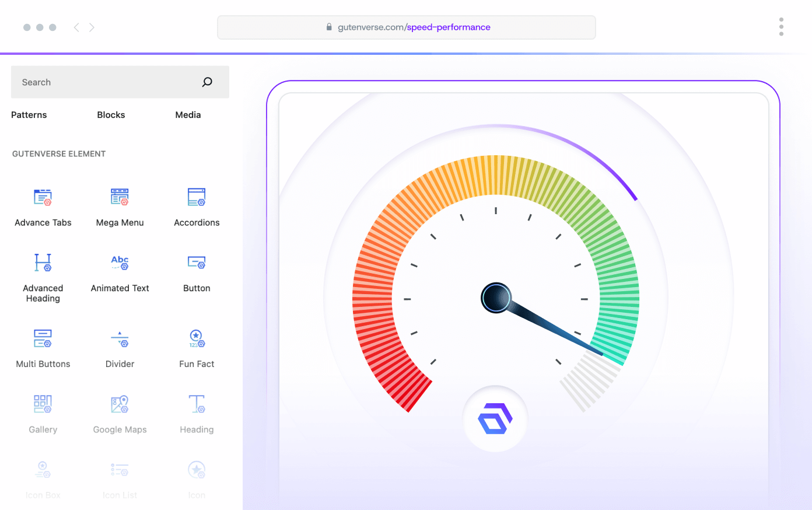This screenshot has height=510, width=812.
Task: Insert the Google Maps block
Action: 120,404
